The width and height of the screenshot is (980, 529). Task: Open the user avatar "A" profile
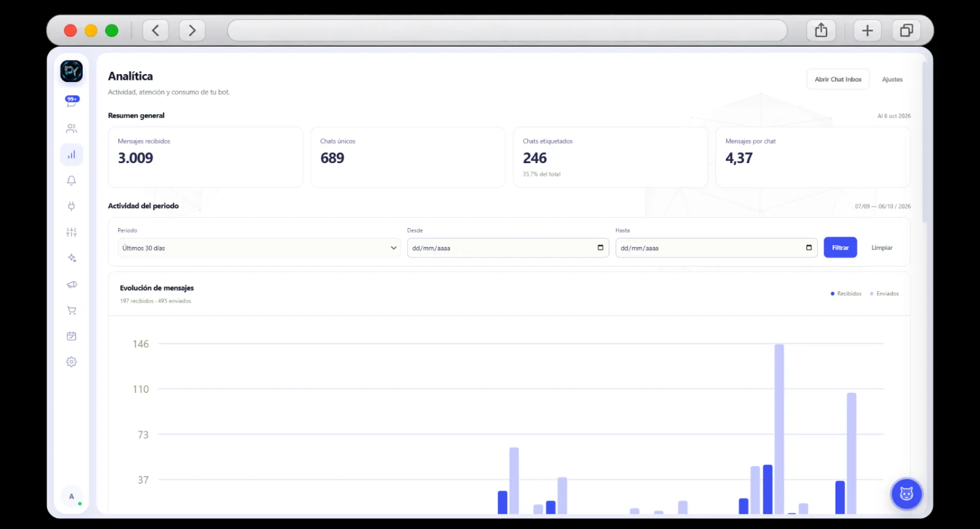72,497
